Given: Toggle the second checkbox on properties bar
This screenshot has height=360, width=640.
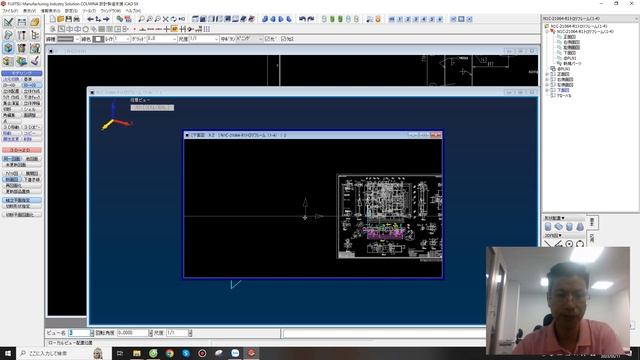Looking at the screenshot, I should click(284, 39).
